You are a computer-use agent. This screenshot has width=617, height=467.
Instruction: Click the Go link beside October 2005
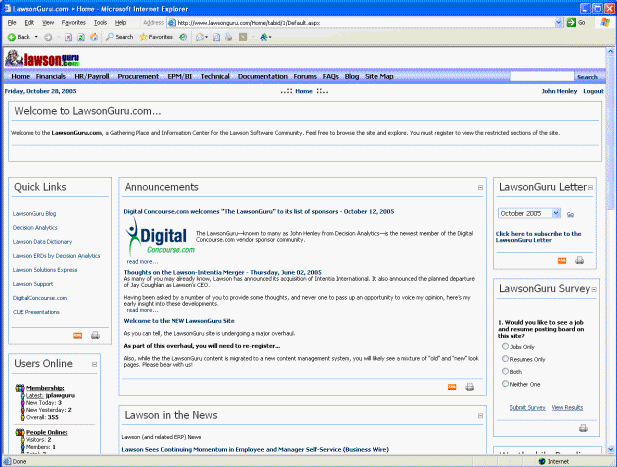(x=570, y=214)
